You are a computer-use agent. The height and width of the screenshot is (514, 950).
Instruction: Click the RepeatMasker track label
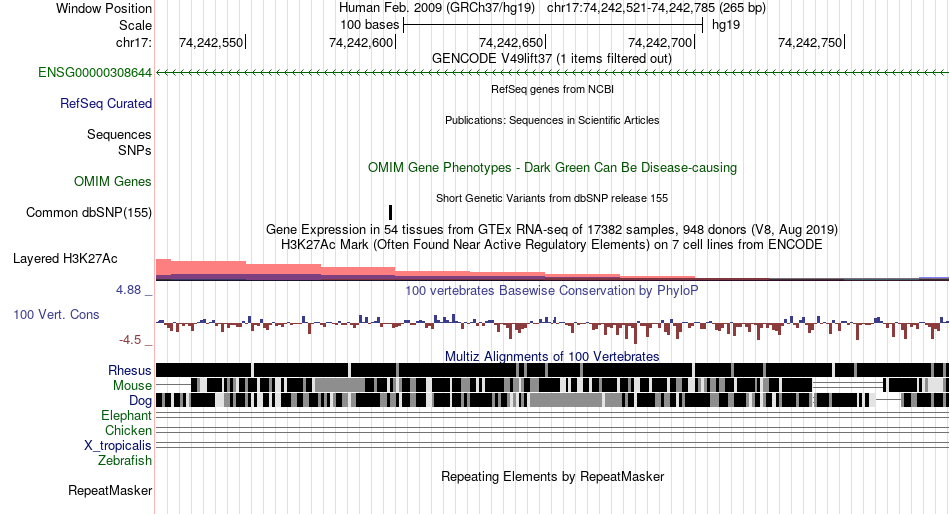[x=110, y=490]
